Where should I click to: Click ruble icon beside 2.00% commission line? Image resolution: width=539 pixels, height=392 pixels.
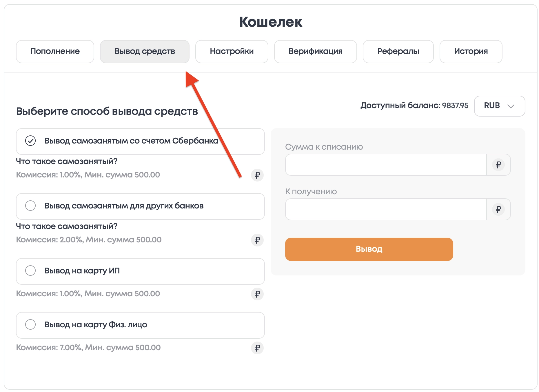(257, 240)
